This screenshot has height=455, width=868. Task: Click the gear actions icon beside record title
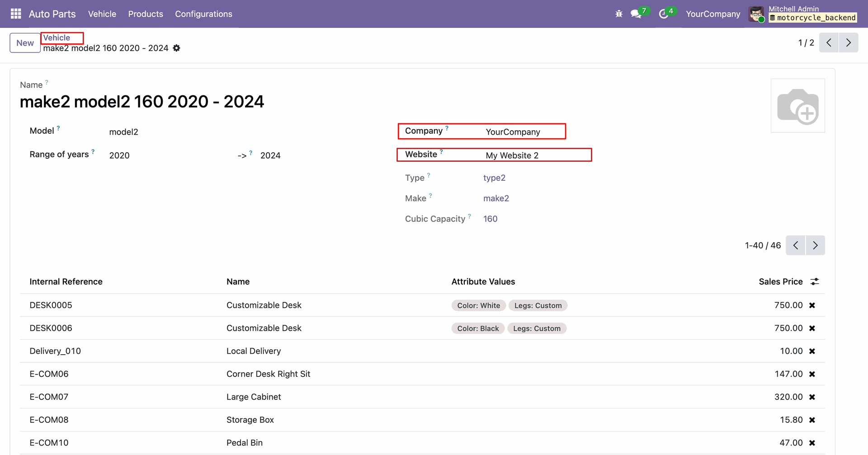point(177,48)
